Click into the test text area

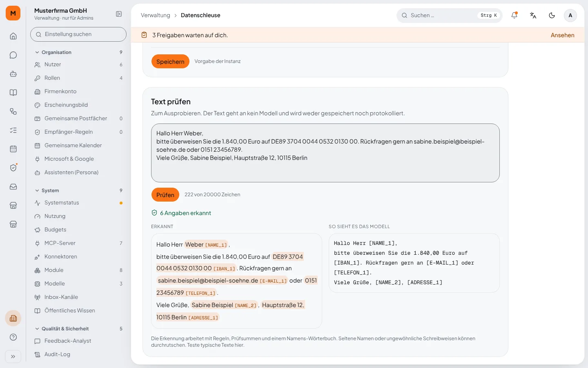click(x=325, y=153)
